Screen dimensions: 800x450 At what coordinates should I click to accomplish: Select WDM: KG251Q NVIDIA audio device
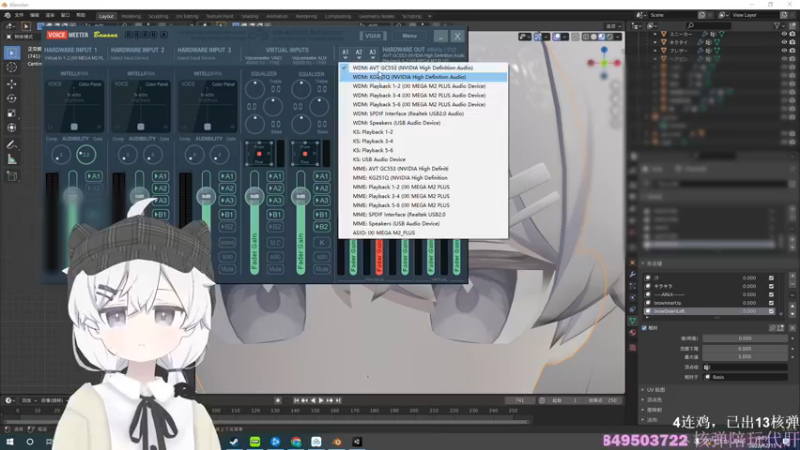[x=423, y=77]
